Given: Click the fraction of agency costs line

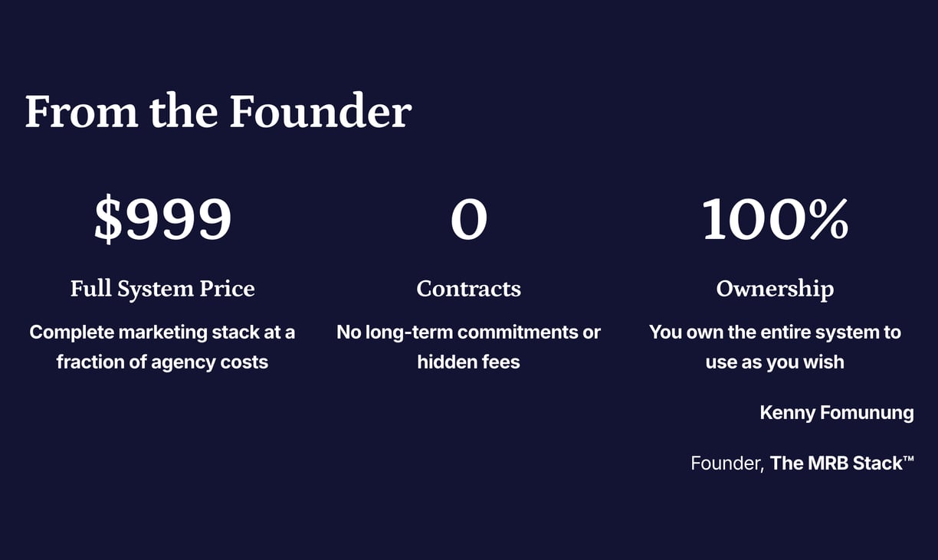Looking at the screenshot, I should click(162, 362).
